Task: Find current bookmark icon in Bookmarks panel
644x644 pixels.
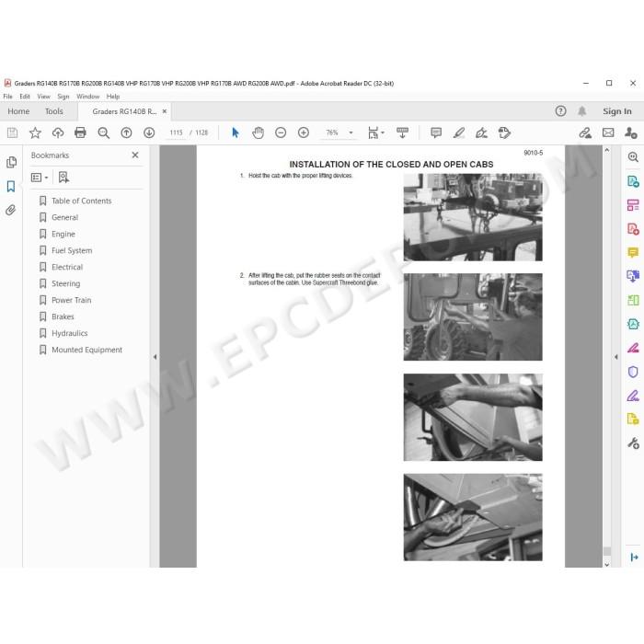Action: pos(63,178)
